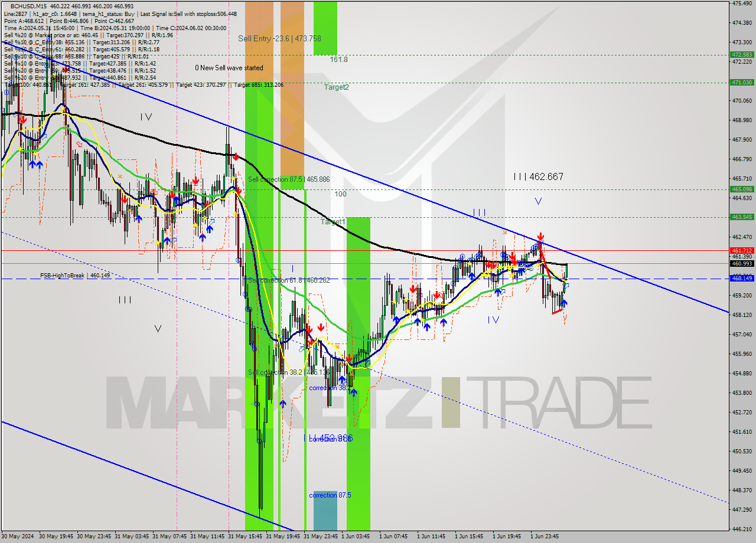Click the 475.490 price scale value
Image resolution: width=756 pixels, height=543 pixels.
tap(742, 4)
